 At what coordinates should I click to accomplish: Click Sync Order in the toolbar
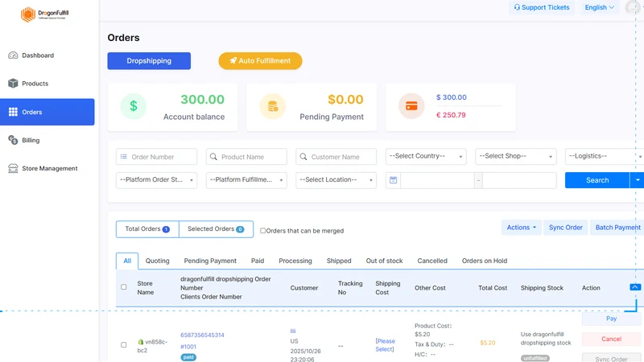(566, 228)
